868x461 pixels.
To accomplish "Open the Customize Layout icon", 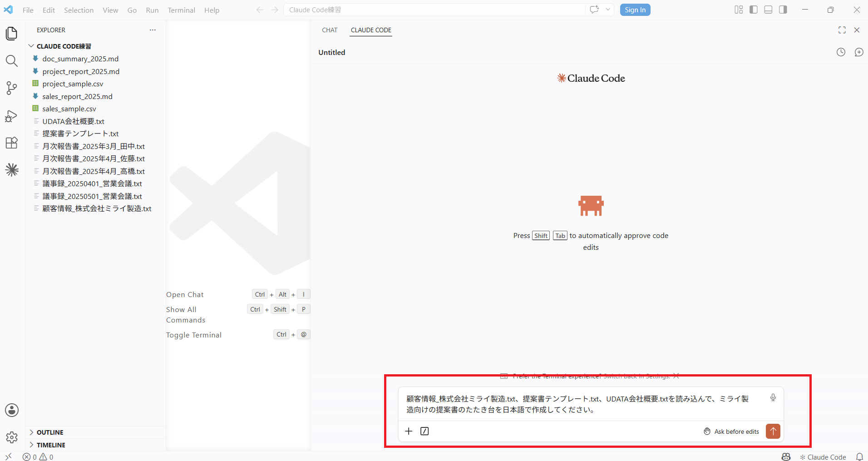I will tap(739, 10).
